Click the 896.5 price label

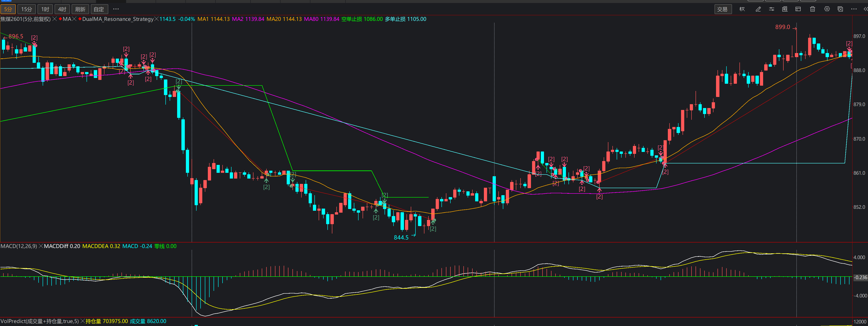coord(16,36)
